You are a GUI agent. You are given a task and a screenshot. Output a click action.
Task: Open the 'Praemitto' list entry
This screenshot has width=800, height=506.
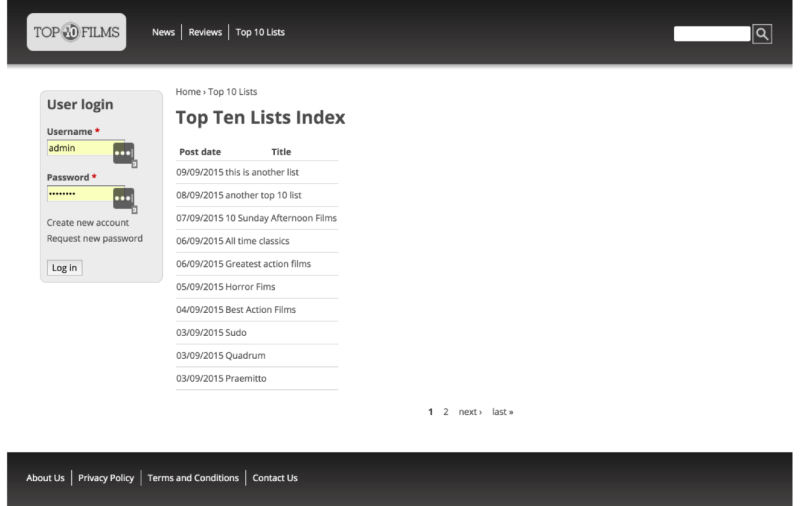(246, 379)
